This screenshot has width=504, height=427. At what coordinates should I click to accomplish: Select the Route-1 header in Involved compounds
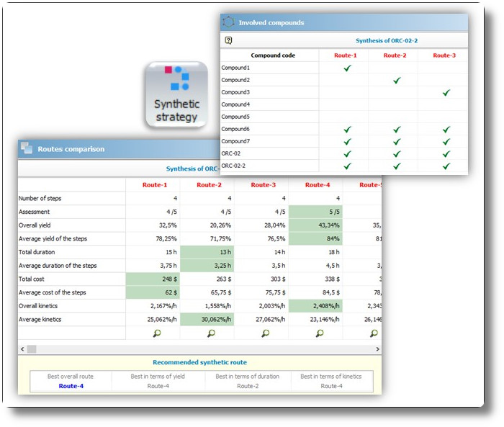point(345,55)
